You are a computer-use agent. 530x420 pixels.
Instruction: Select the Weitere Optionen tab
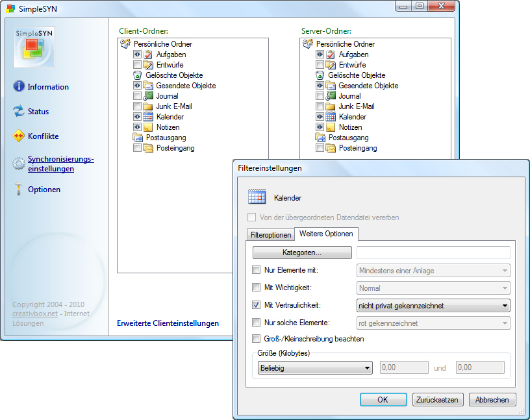tap(326, 234)
